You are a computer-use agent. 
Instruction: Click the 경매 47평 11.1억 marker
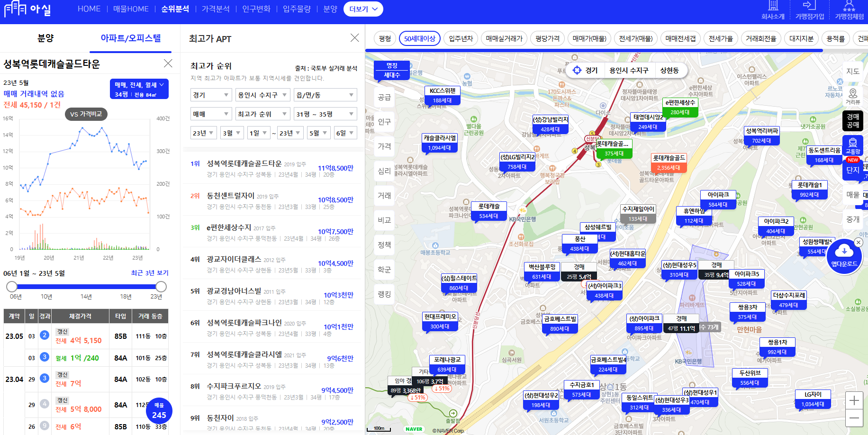coord(681,323)
